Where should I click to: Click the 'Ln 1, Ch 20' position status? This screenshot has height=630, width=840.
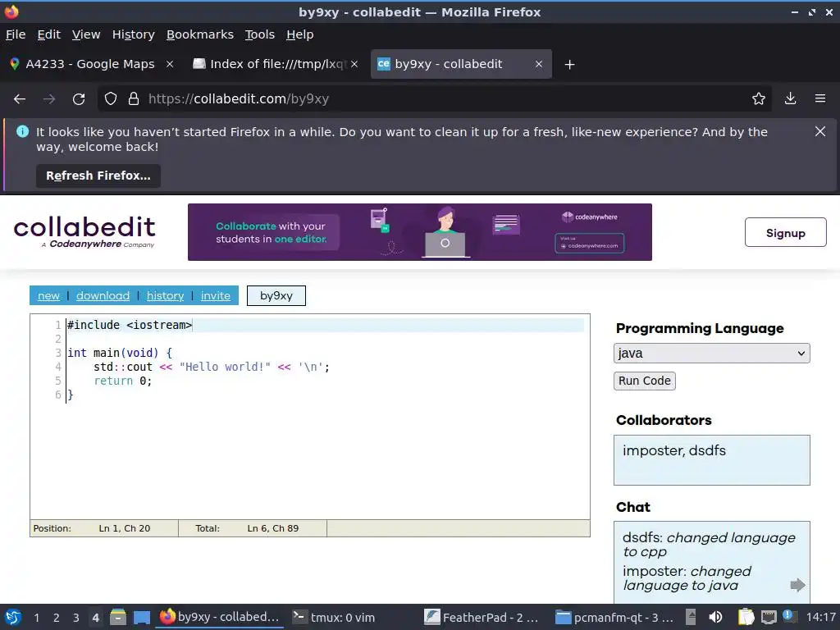(x=125, y=528)
